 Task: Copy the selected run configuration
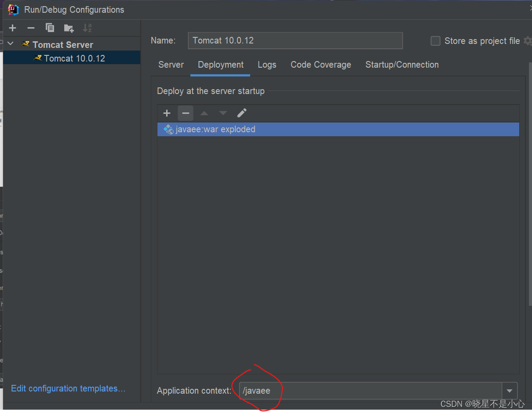pyautogui.click(x=50, y=28)
